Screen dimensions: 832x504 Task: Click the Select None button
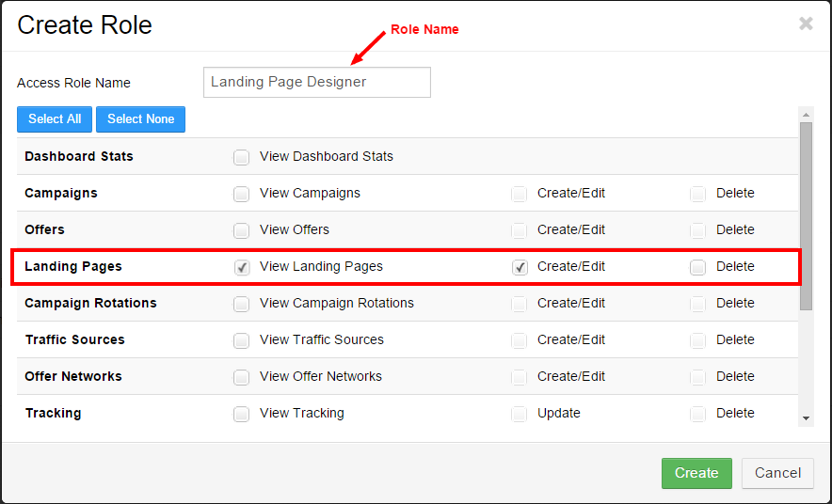click(140, 119)
